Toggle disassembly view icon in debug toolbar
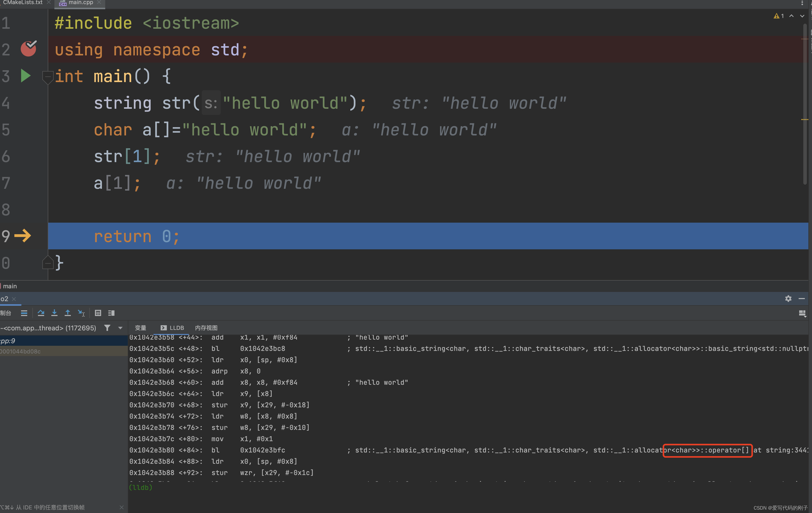The height and width of the screenshot is (513, 812). point(111,313)
